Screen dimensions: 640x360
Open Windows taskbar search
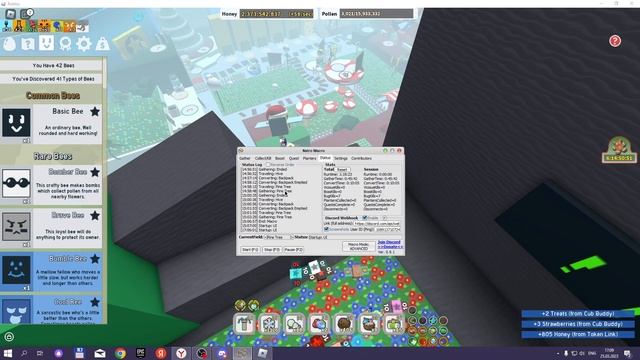(x=24, y=353)
